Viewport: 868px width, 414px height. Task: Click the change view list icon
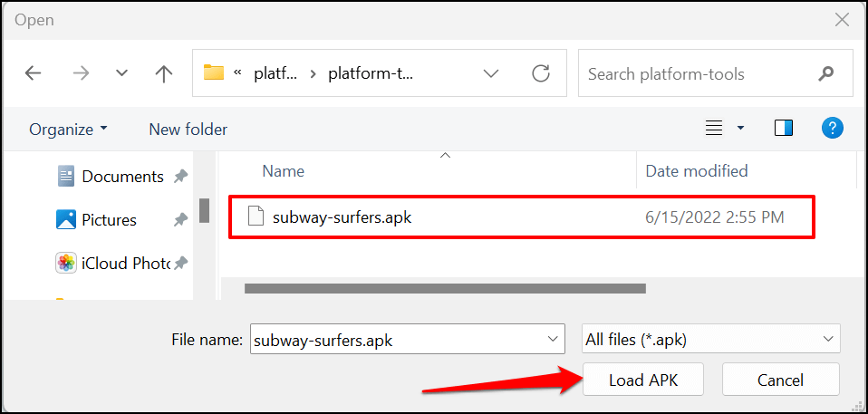[715, 129]
